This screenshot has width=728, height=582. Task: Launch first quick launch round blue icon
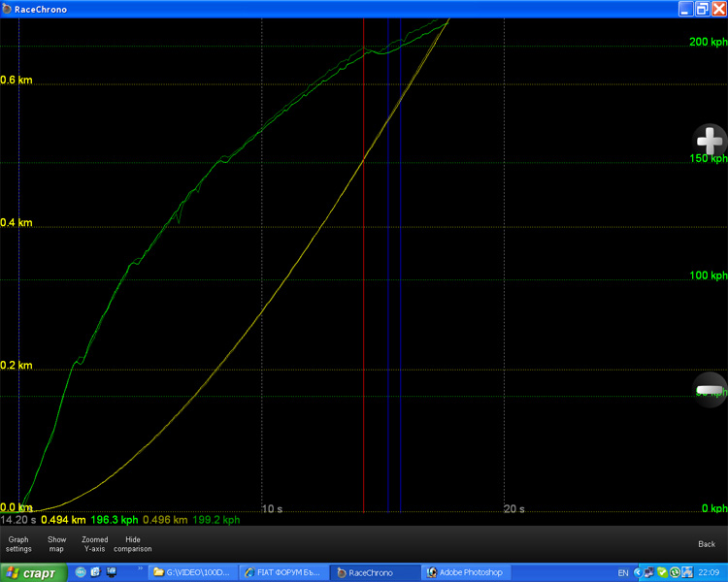81,572
